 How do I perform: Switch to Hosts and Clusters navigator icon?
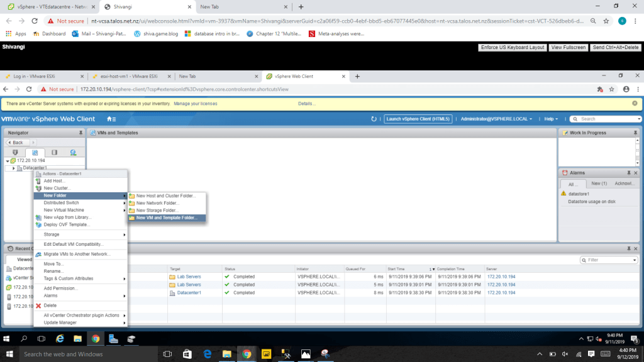click(x=15, y=152)
